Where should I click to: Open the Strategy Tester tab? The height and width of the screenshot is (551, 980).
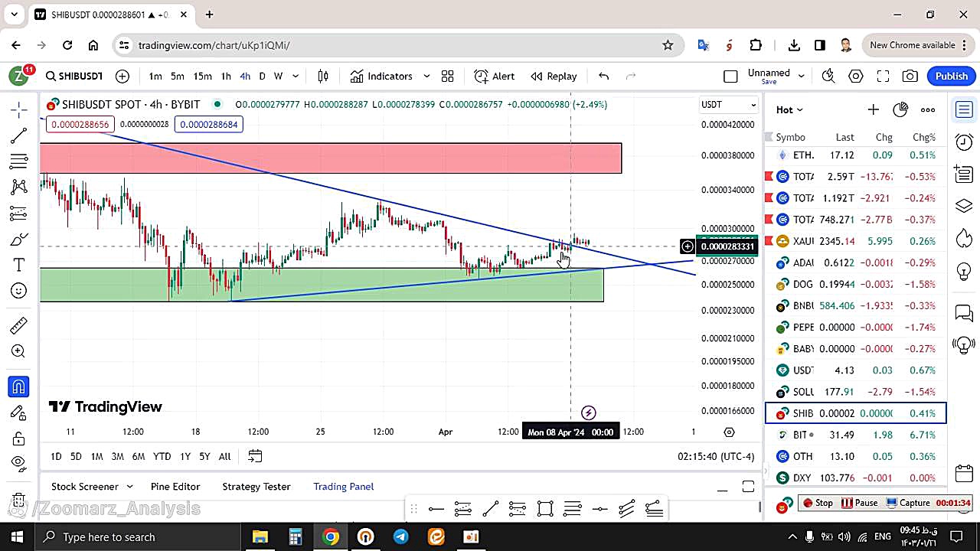coord(256,487)
